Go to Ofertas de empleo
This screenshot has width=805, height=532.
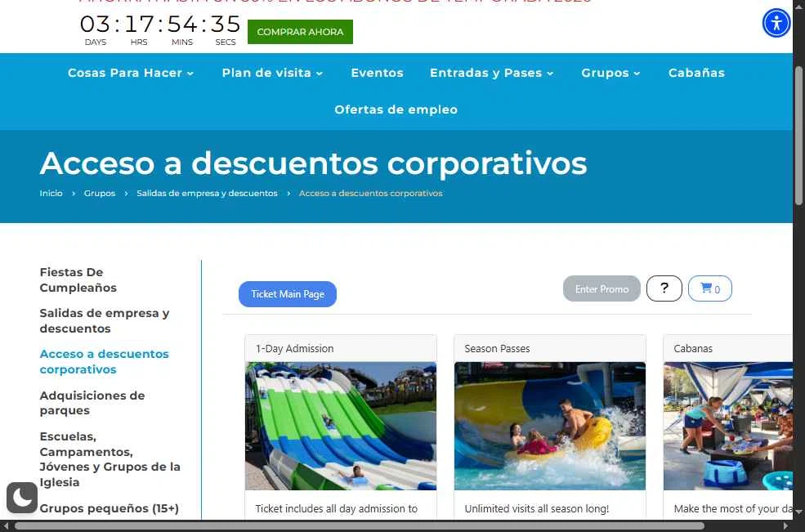[x=396, y=110]
